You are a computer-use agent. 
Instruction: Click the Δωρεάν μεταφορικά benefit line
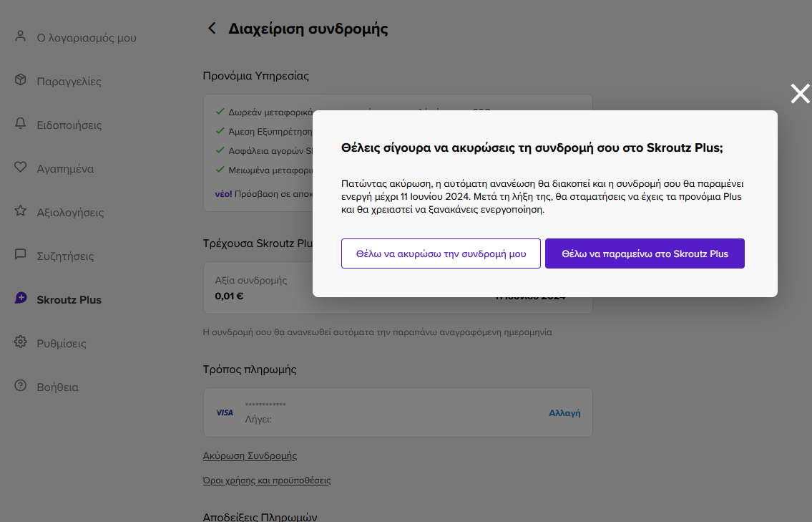pos(264,112)
